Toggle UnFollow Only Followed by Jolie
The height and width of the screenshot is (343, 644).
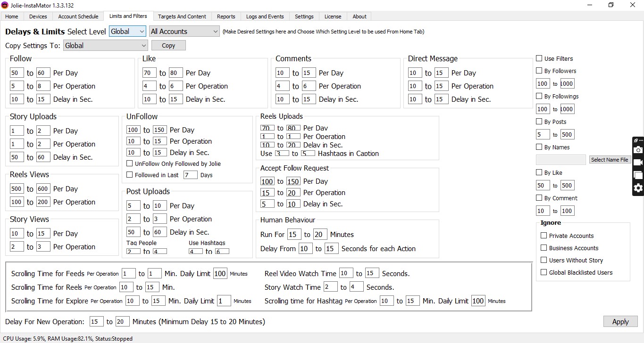130,163
